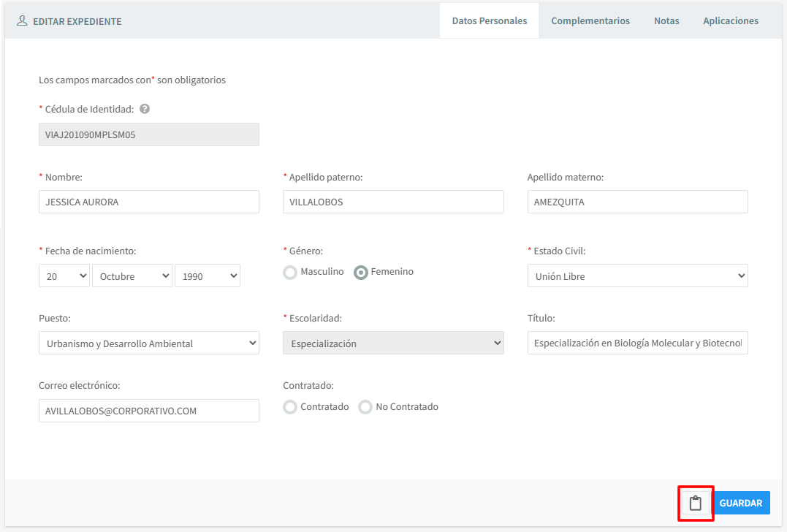The width and height of the screenshot is (787, 532).
Task: Click into the Título text field
Action: pos(637,343)
